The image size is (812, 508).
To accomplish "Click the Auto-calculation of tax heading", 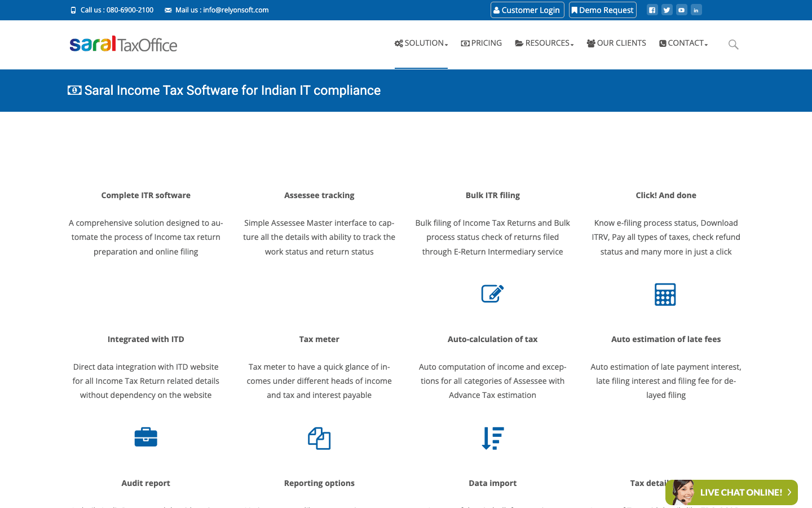I will click(x=493, y=339).
